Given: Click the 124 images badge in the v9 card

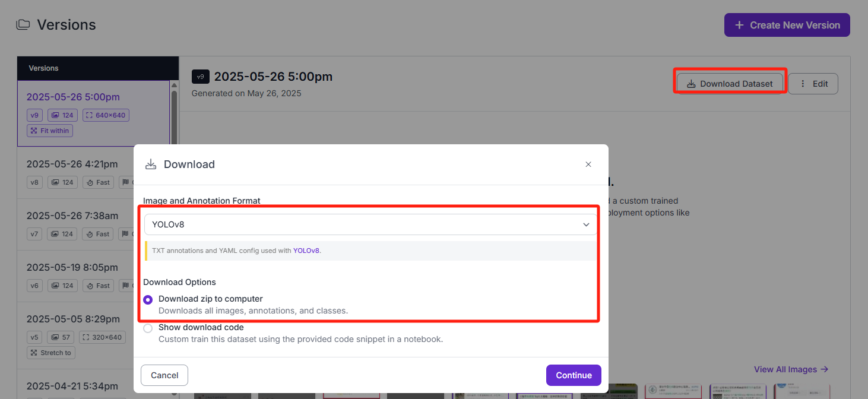Looking at the screenshot, I should pos(62,115).
